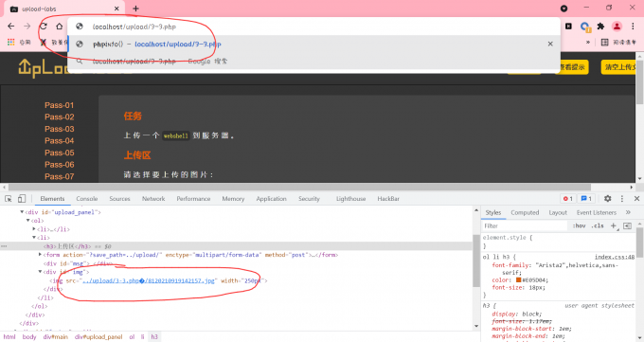Toggle the :hov element state panel

pyautogui.click(x=579, y=225)
